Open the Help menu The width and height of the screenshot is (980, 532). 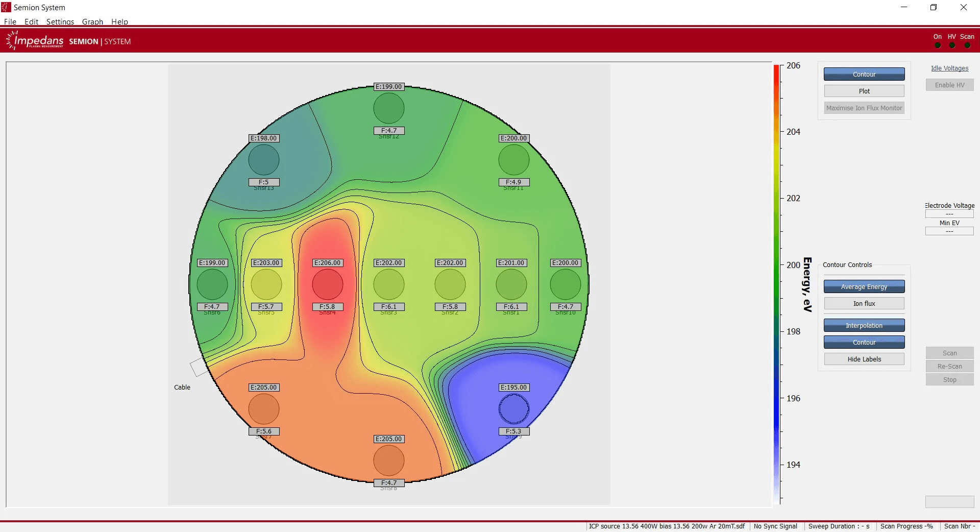pyautogui.click(x=119, y=21)
